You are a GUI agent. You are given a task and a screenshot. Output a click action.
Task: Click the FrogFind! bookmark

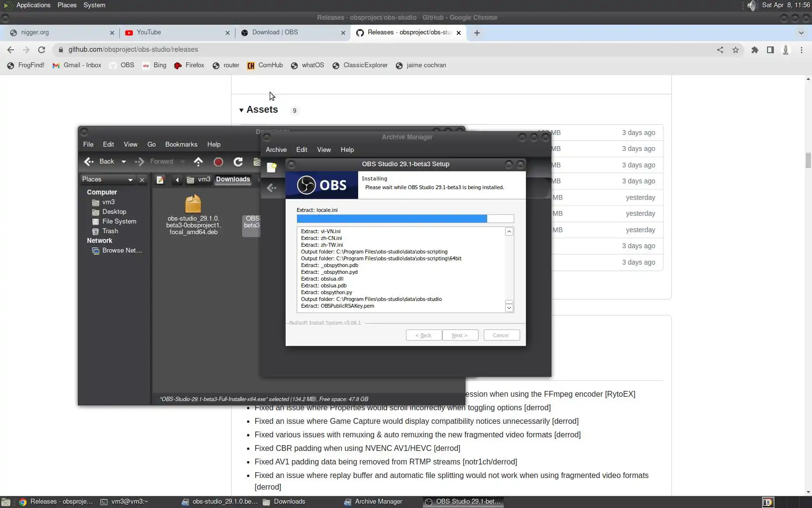tap(26, 65)
